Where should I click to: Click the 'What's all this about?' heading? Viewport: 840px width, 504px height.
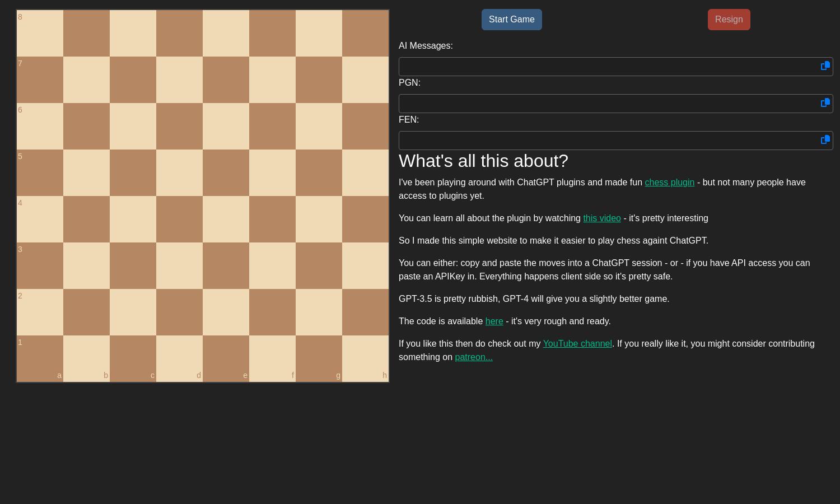pos(483,161)
